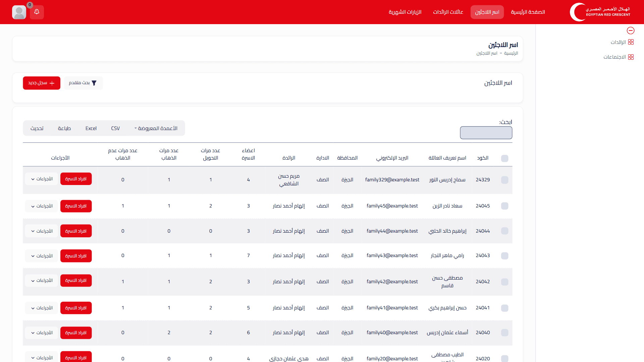
Task: Open الأعمدة المعروضة columns dropdown
Action: tap(156, 128)
